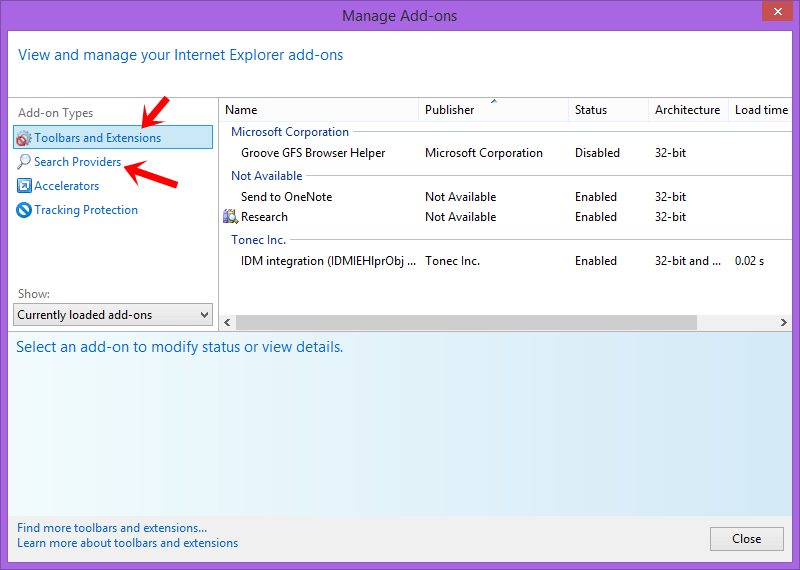Sort list by Architecture column header

click(x=688, y=110)
